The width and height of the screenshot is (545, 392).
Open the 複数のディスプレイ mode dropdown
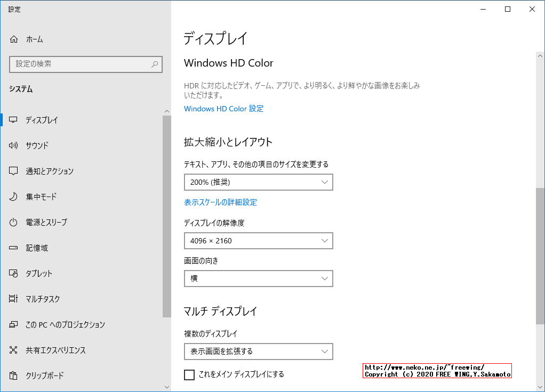258,352
